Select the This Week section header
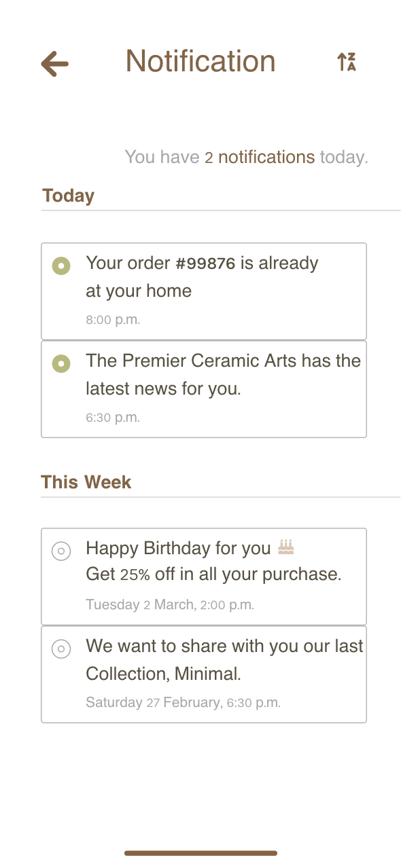The image size is (401, 868). pos(86,482)
